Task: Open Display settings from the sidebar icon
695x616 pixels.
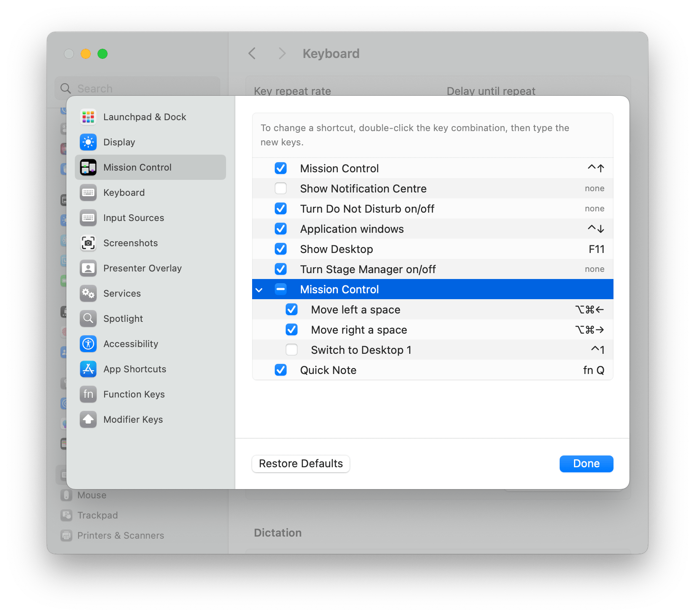Action: coord(88,142)
